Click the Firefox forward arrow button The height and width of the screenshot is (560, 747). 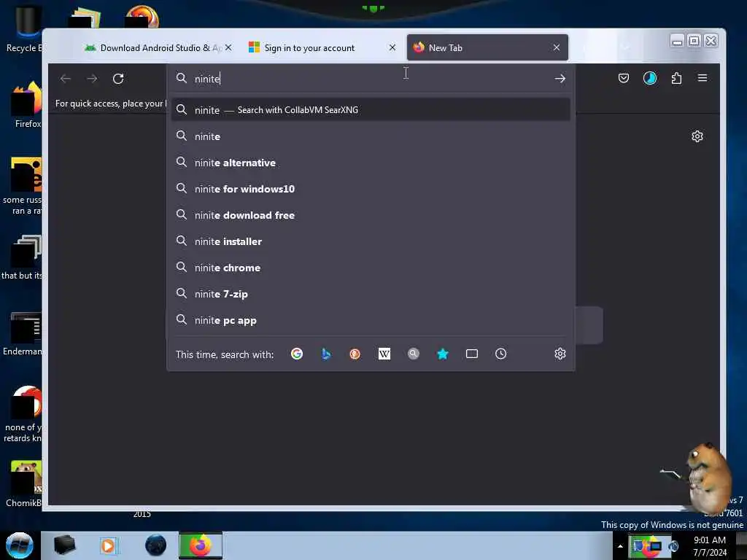coord(92,79)
